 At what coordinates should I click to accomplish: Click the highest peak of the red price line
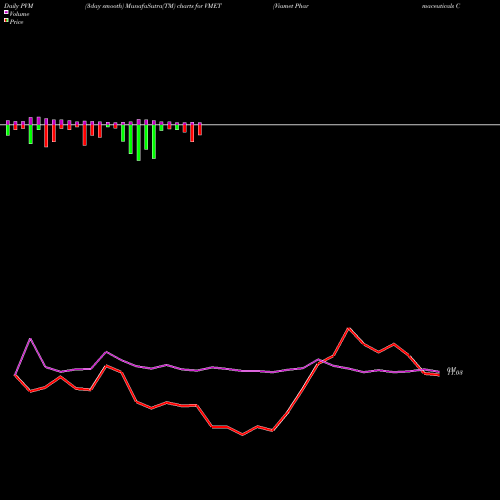pyautogui.click(x=349, y=328)
